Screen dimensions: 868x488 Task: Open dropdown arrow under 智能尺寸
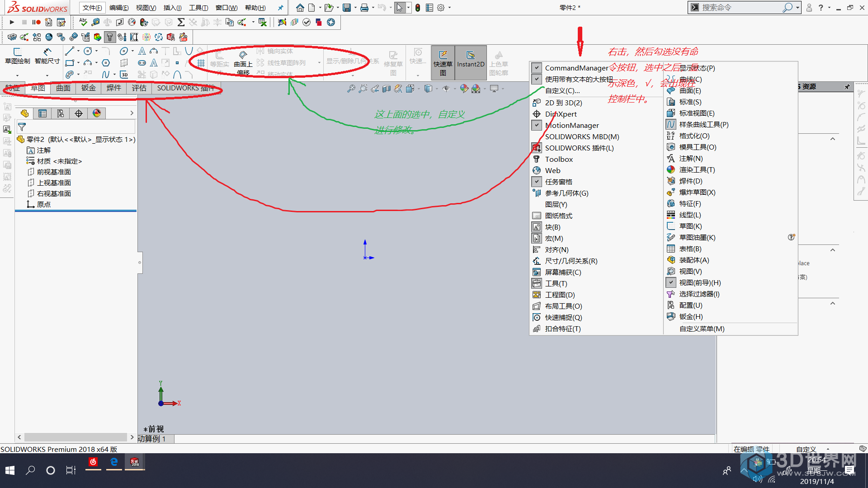click(x=47, y=75)
